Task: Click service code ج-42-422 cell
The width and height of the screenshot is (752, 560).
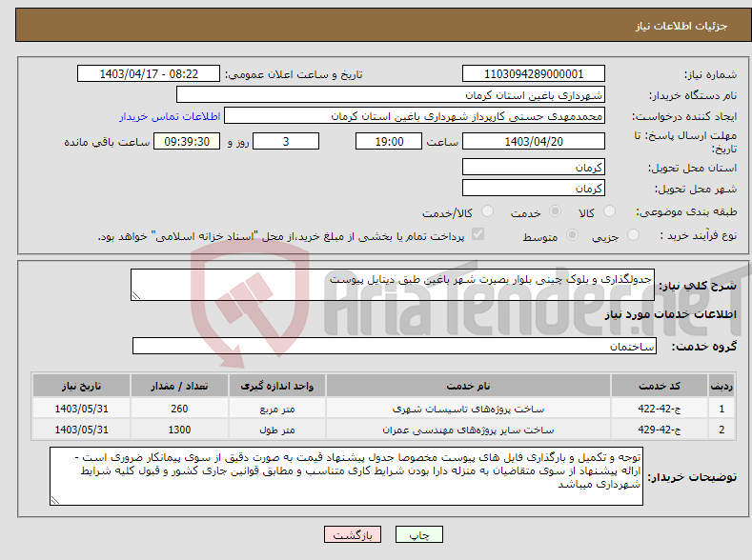Action: (x=660, y=409)
